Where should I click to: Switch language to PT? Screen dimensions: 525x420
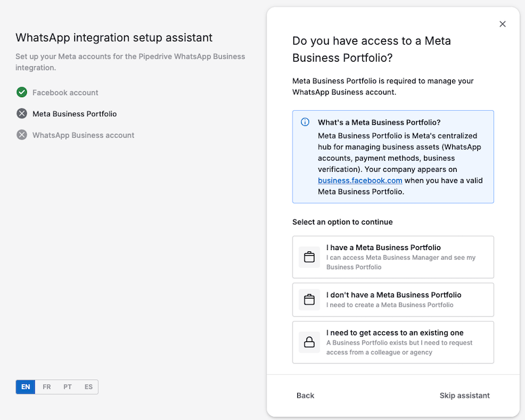pos(68,387)
